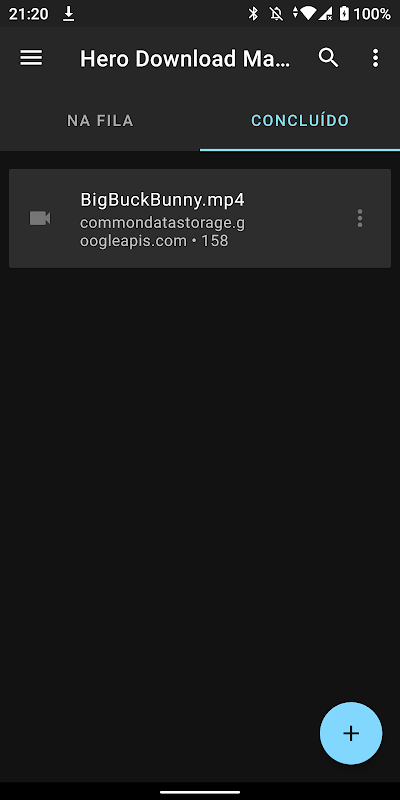
Task: Tap the mobile signal strength icon
Action: [325, 14]
